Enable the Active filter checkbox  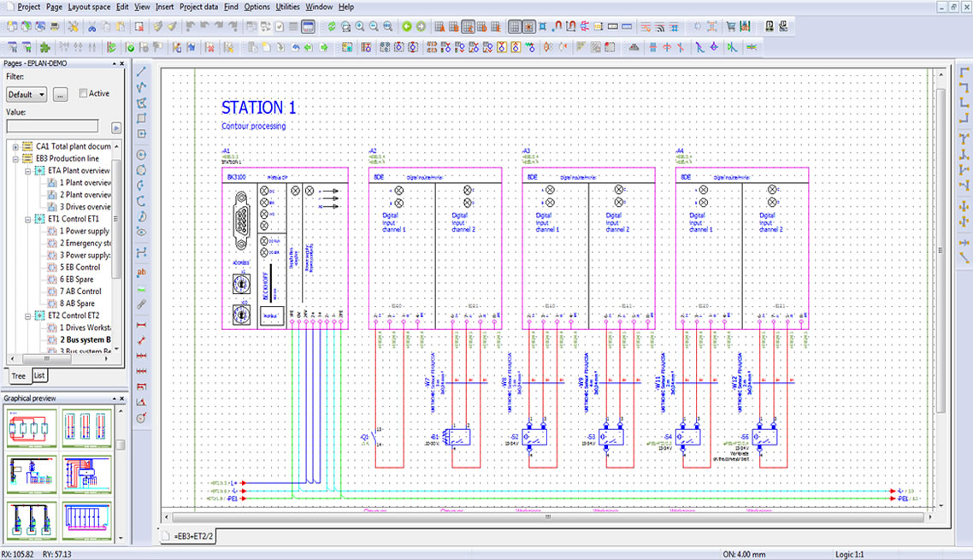click(x=83, y=93)
